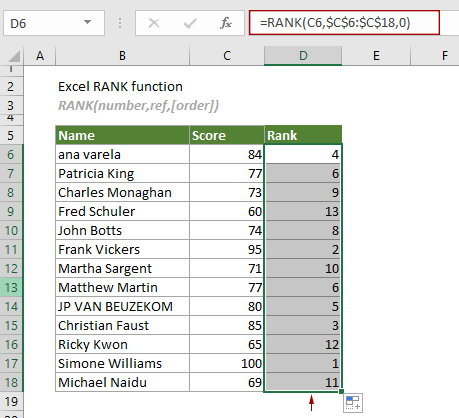Select the 'John Botts' cell

tap(122, 230)
